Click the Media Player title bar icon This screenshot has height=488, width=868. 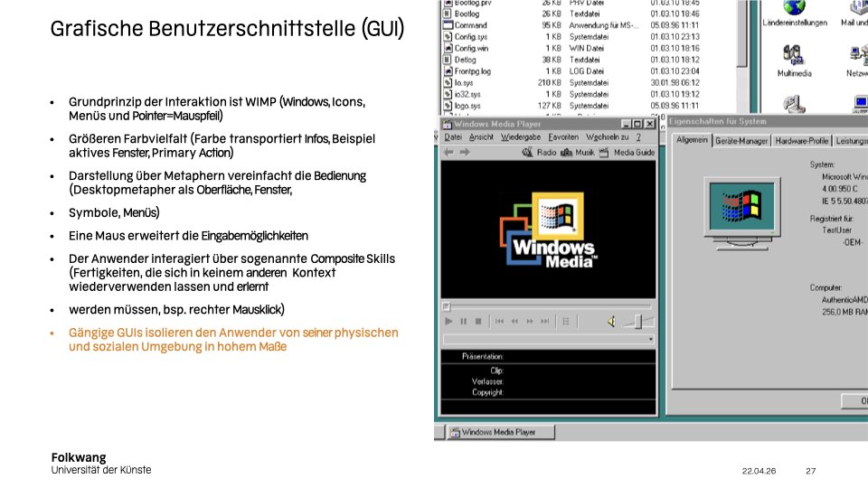[x=448, y=124]
